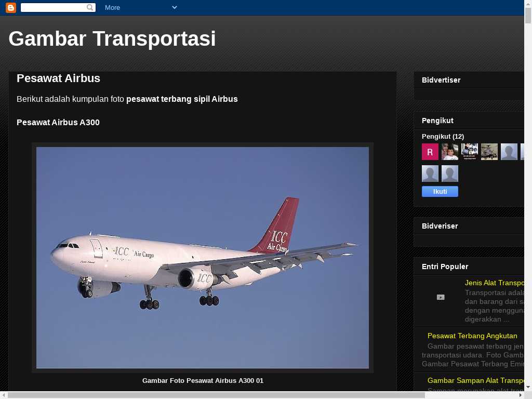This screenshot has height=399, width=532.
Task: Open the Jenis Alat Transportasi popular entry
Action: [494, 283]
